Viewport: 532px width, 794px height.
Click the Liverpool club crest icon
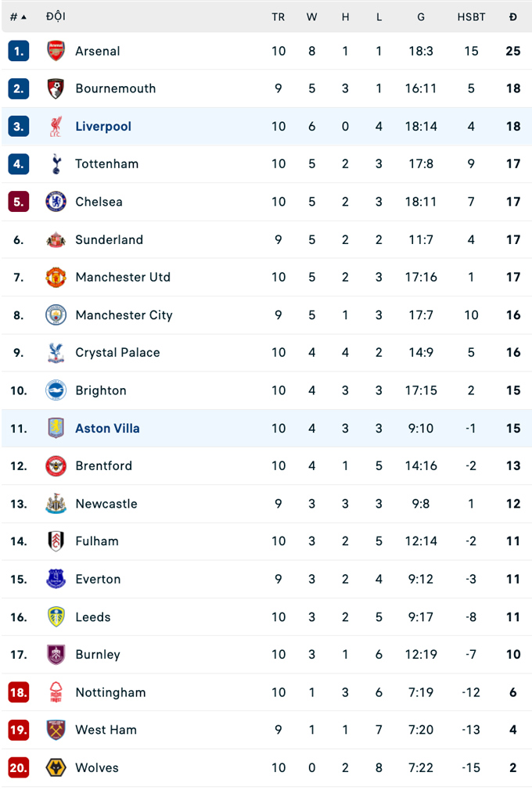[56, 127]
